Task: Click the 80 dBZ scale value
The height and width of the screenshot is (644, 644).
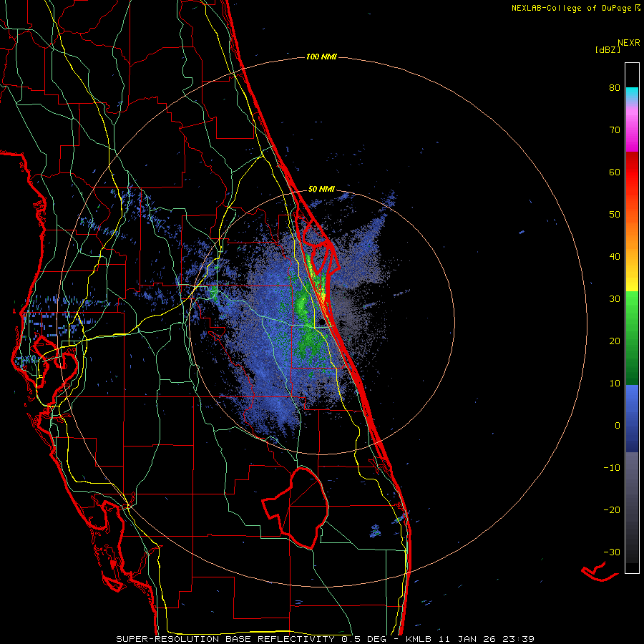Action: point(615,88)
